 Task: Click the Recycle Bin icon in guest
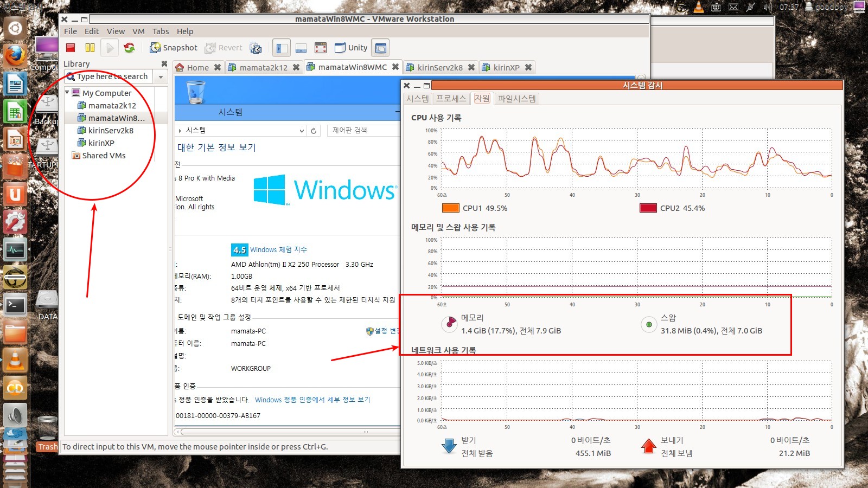pyautogui.click(x=196, y=92)
